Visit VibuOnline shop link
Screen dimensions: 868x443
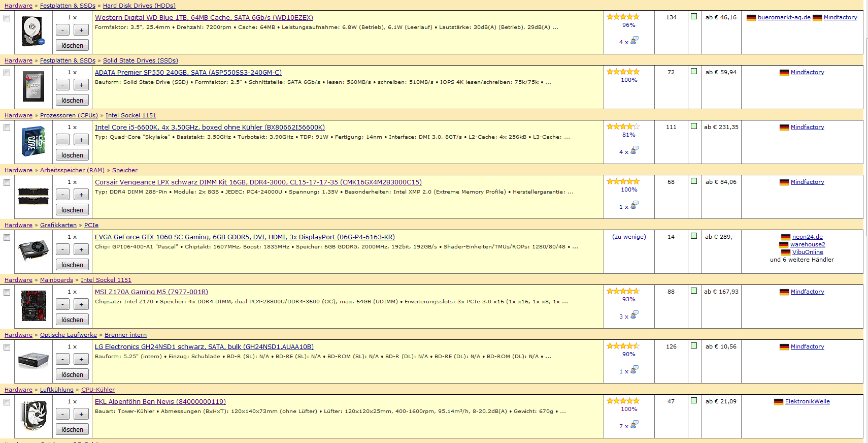click(808, 252)
